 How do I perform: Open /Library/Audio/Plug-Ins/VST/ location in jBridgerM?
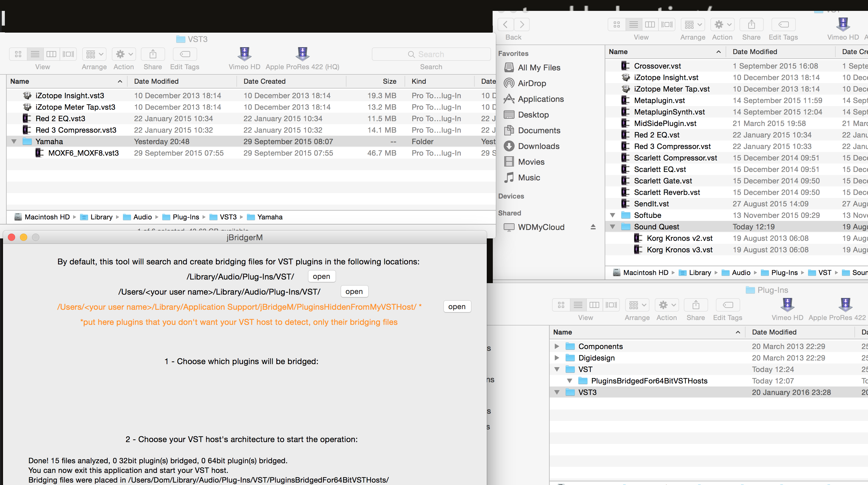pos(321,276)
